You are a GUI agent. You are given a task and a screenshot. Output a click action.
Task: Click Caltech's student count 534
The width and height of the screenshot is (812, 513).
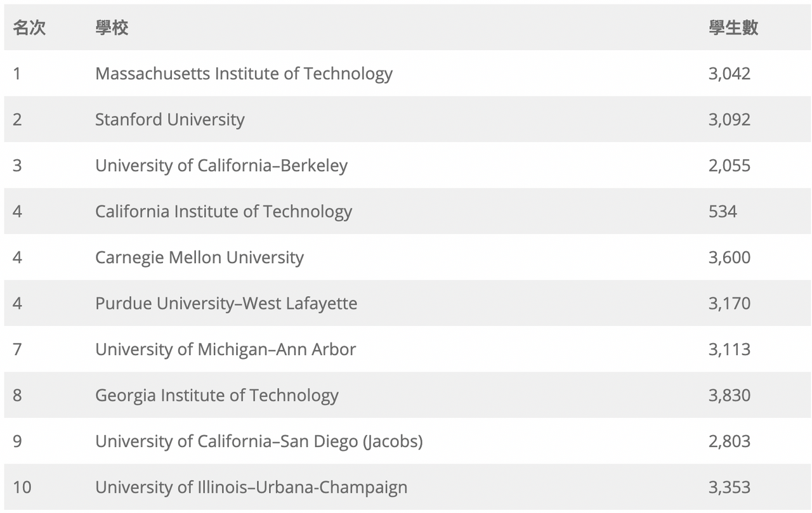(723, 212)
